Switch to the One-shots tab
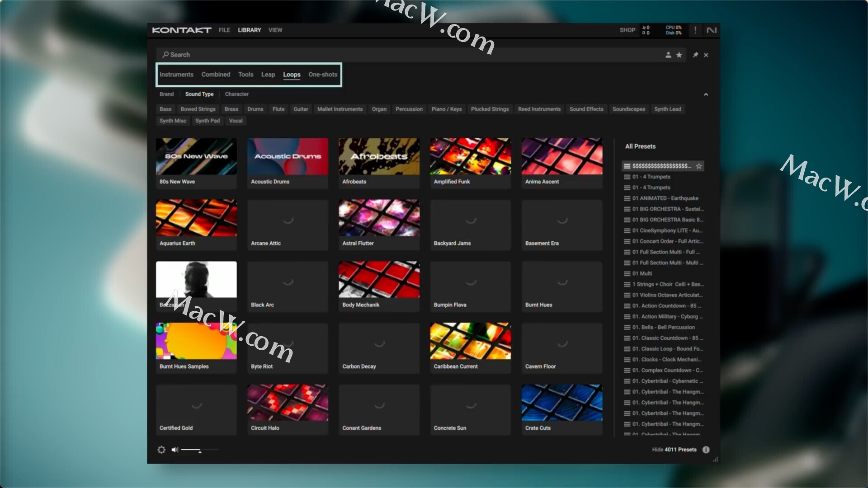The height and width of the screenshot is (488, 868). click(x=323, y=75)
